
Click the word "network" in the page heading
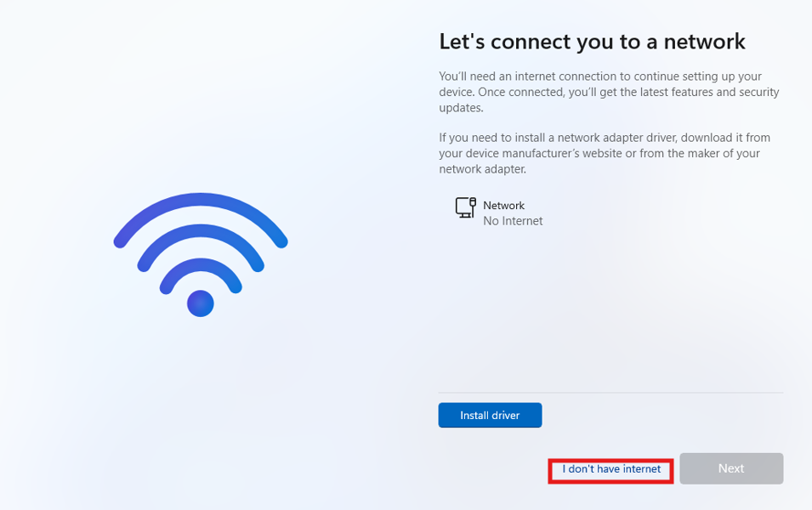point(705,42)
